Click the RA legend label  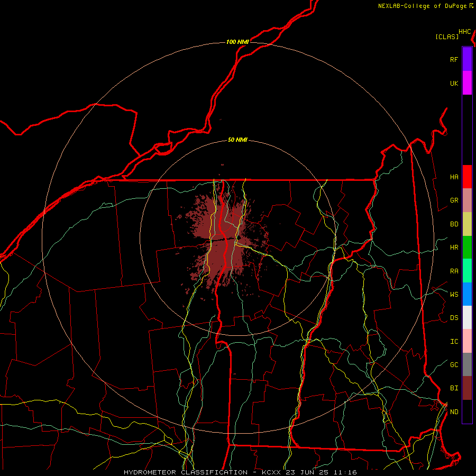(x=454, y=271)
